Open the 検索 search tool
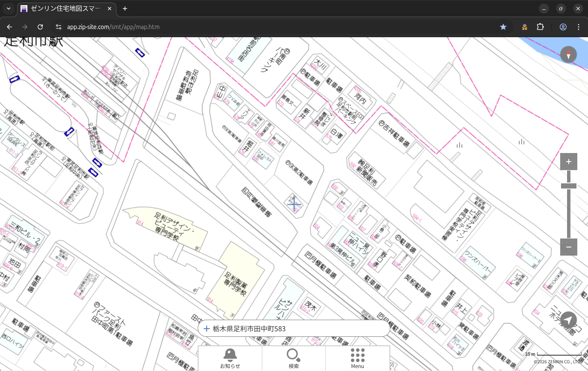588x371 pixels. coord(294,358)
